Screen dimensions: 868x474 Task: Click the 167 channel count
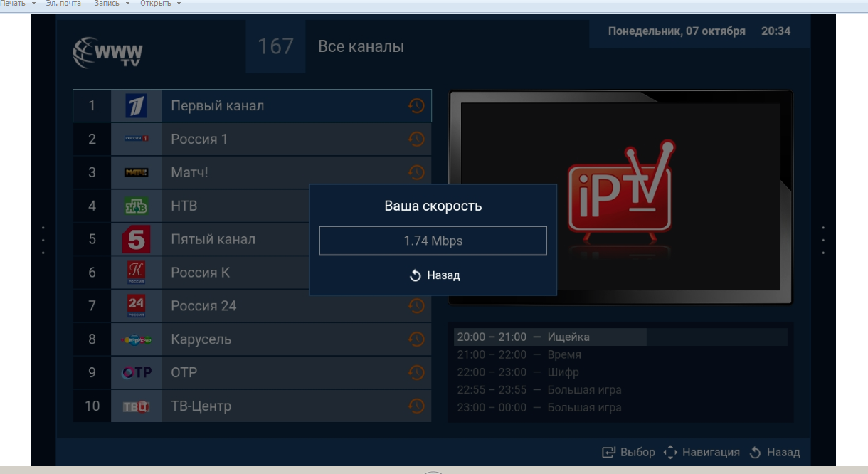[275, 47]
